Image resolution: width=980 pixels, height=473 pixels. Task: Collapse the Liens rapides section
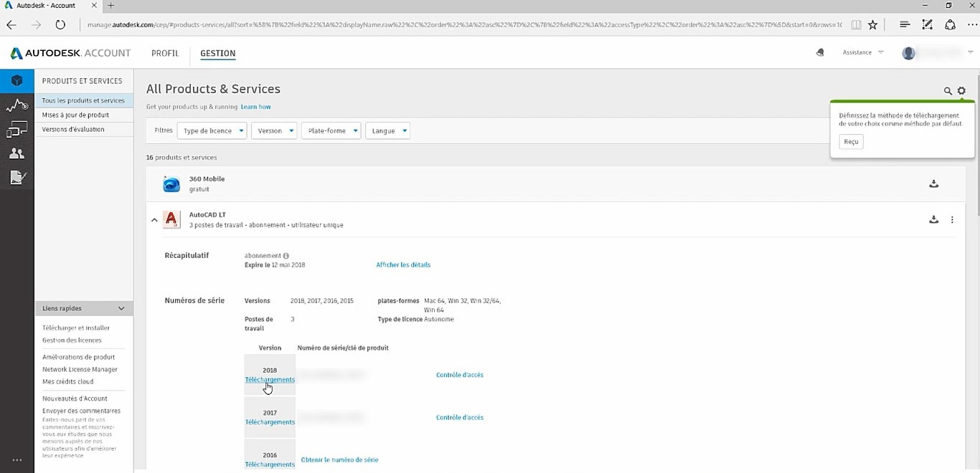pos(121,308)
